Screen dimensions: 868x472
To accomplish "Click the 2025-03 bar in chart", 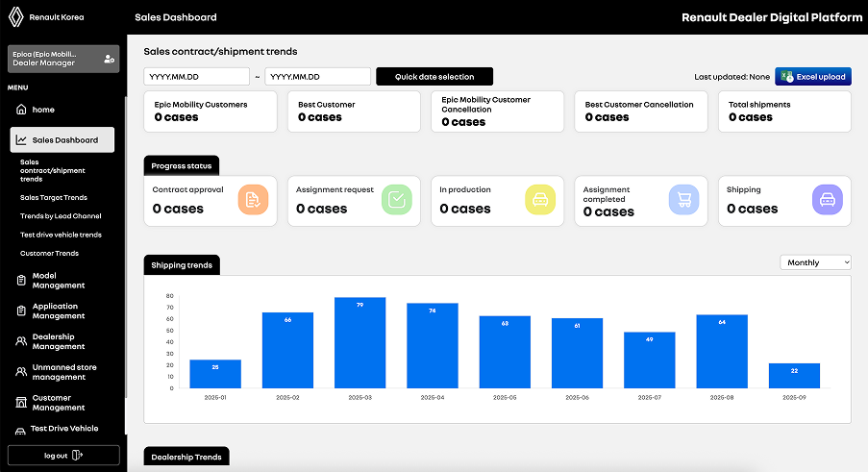I will (x=360, y=343).
